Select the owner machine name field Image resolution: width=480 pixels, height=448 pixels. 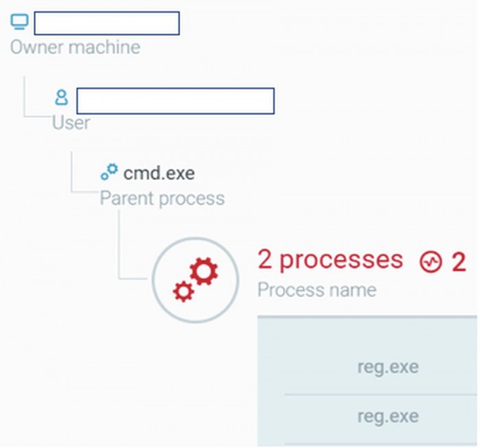[x=106, y=23]
